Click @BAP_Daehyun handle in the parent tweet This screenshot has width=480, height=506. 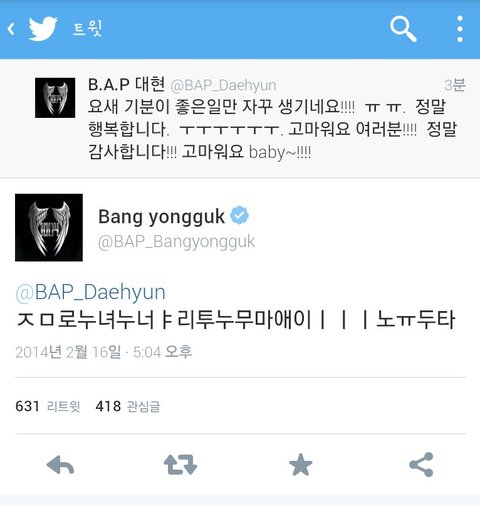[223, 86]
